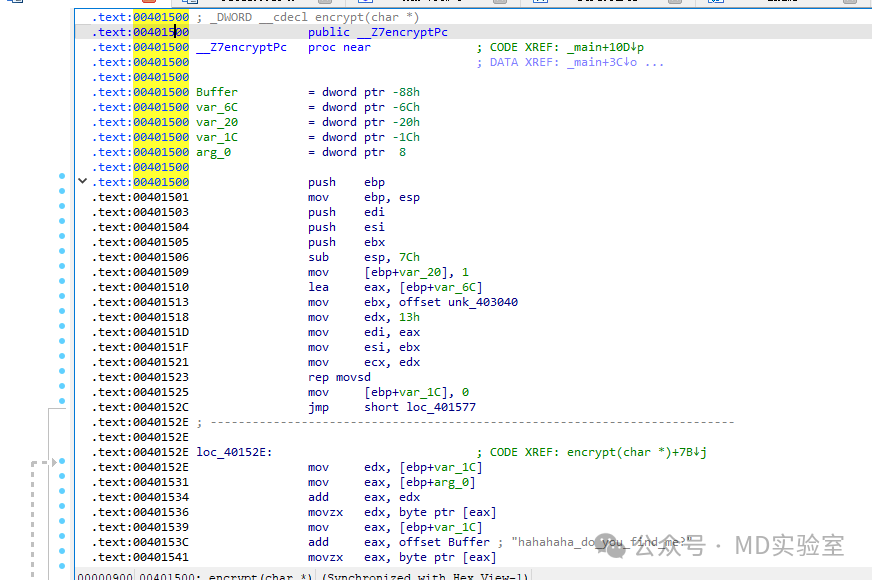
Task: Click the push esi instruction
Action: coord(346,227)
